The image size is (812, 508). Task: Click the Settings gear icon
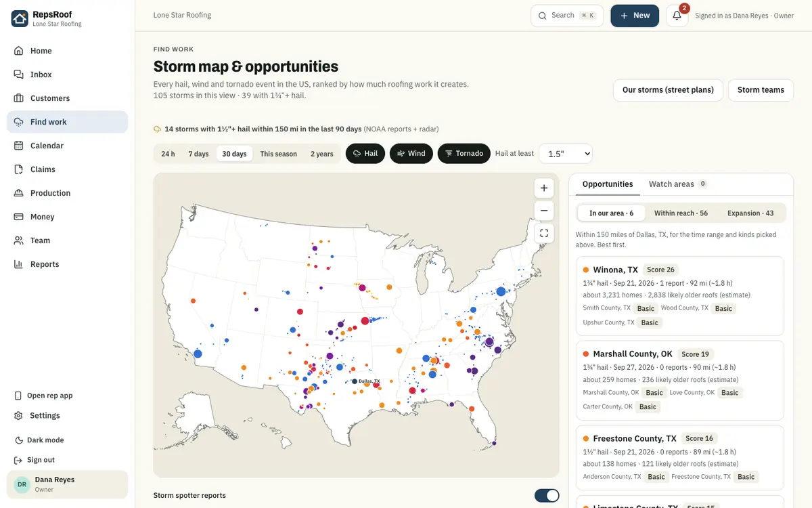(x=18, y=416)
